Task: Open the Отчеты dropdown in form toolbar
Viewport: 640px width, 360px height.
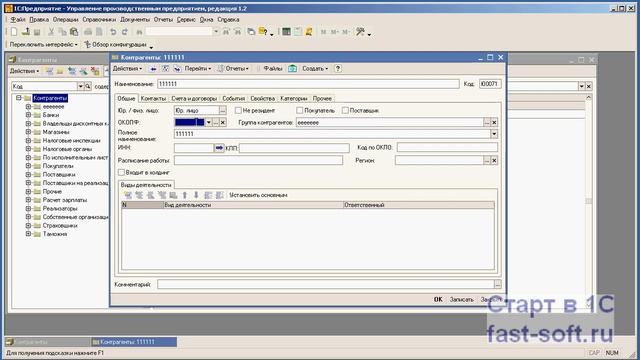Action: [x=233, y=69]
